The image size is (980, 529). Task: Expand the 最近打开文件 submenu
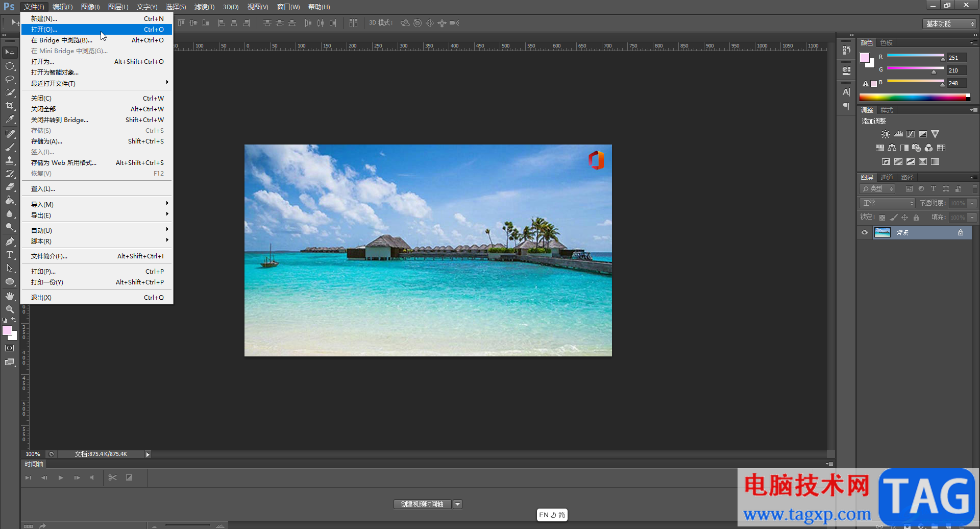pyautogui.click(x=97, y=83)
